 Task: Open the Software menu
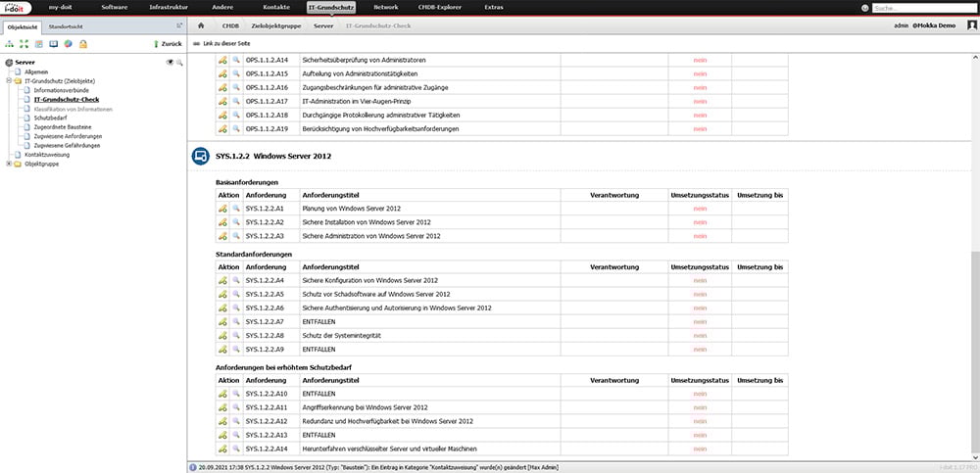(x=115, y=8)
